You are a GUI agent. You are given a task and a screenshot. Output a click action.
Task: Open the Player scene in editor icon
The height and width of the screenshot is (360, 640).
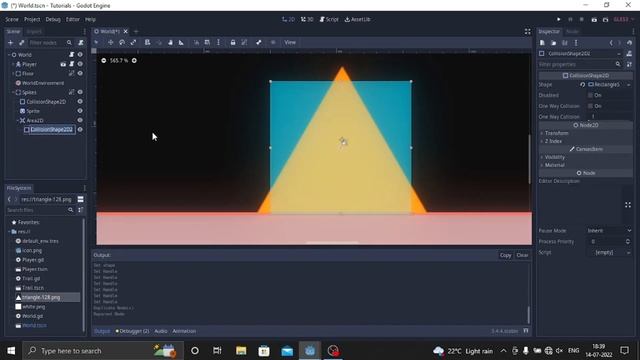(63, 64)
